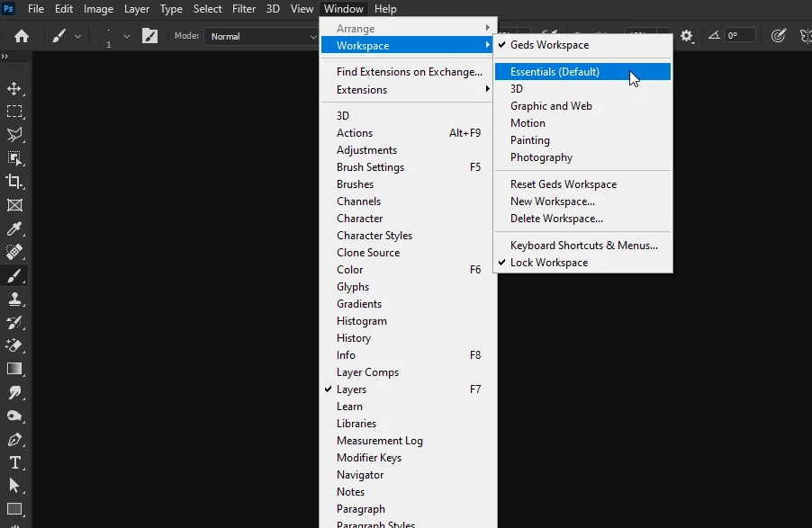Viewport: 812px width, 528px height.
Task: Select the Pen tool
Action: 14,439
